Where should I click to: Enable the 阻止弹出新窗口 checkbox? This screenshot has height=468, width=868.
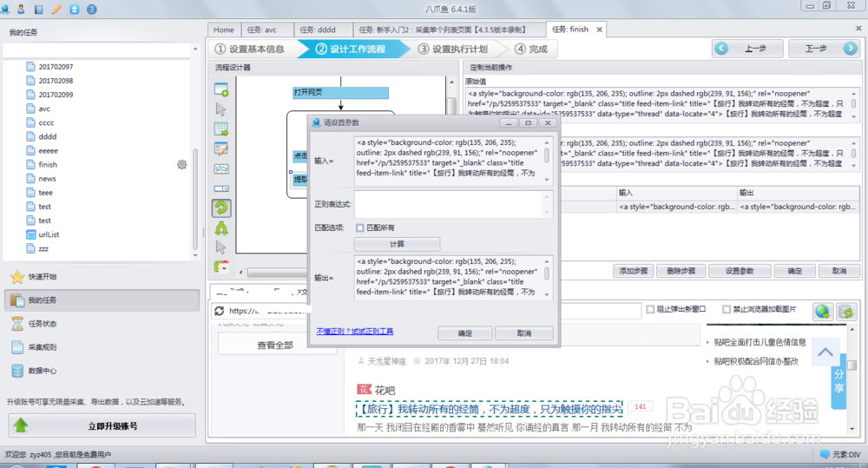coord(650,309)
